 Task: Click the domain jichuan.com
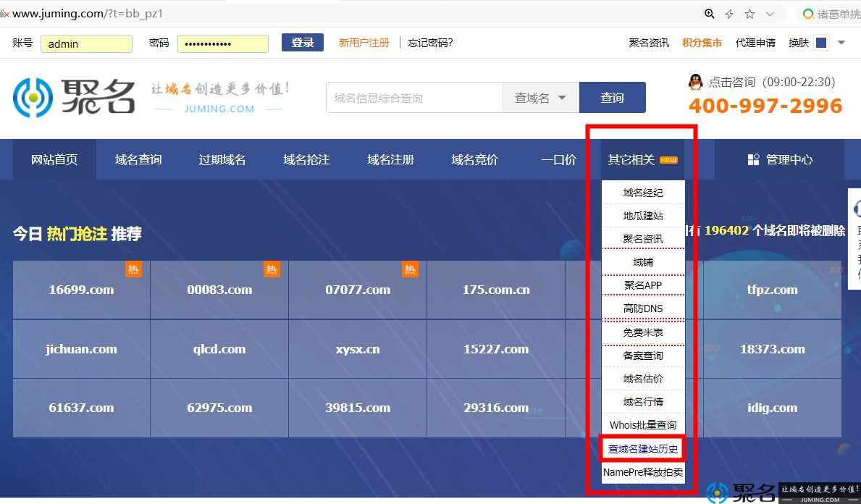coord(81,349)
